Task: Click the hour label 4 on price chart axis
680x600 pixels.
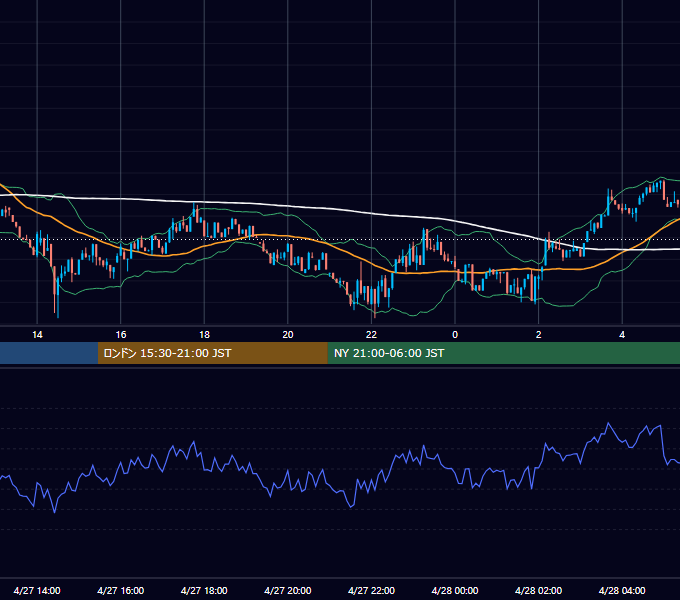Action: click(622, 335)
